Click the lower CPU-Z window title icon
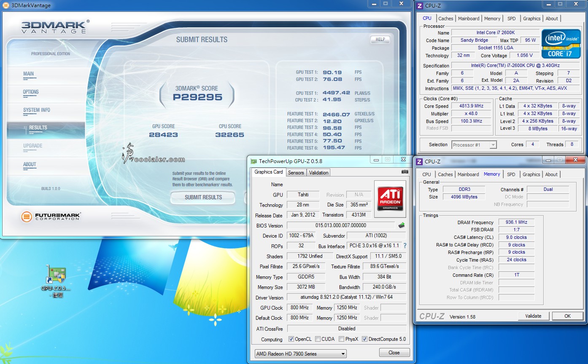 418,161
